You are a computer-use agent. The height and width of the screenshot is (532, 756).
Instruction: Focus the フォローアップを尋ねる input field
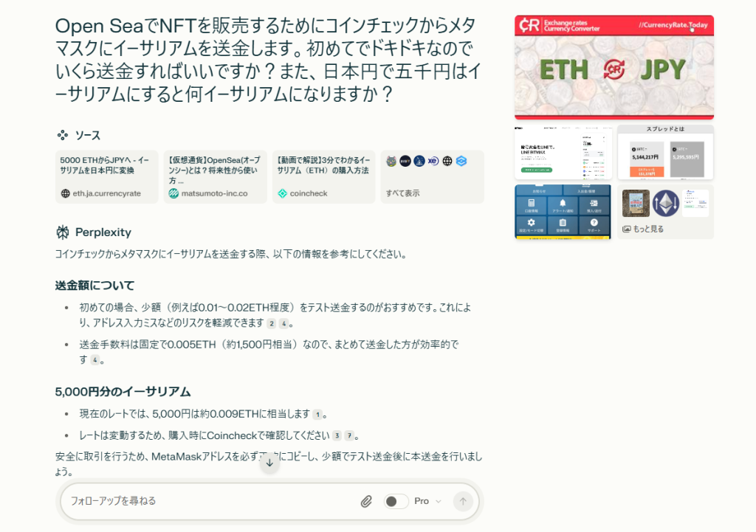(207, 502)
